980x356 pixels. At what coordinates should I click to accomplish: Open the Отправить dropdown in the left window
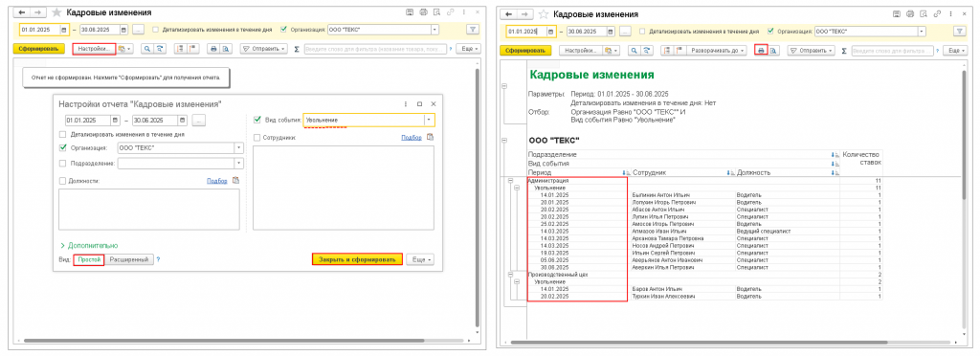(x=263, y=48)
